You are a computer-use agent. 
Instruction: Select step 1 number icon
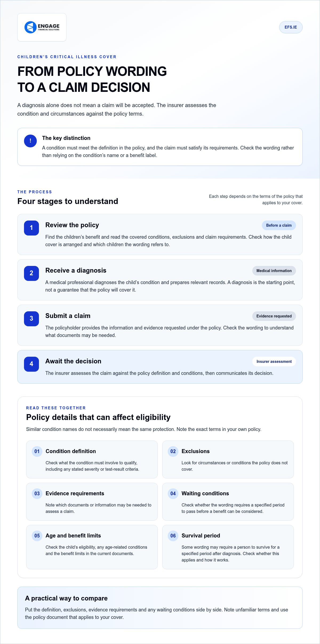point(31,228)
